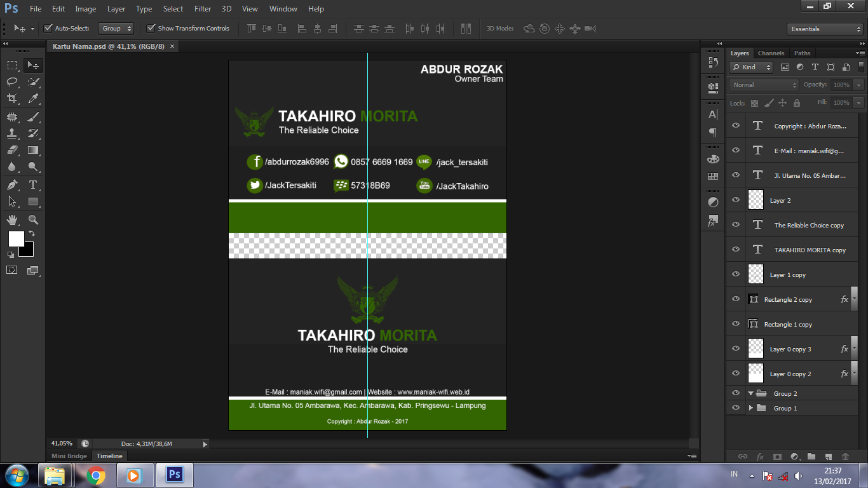Open the Layer menu
868x488 pixels.
[x=116, y=9]
